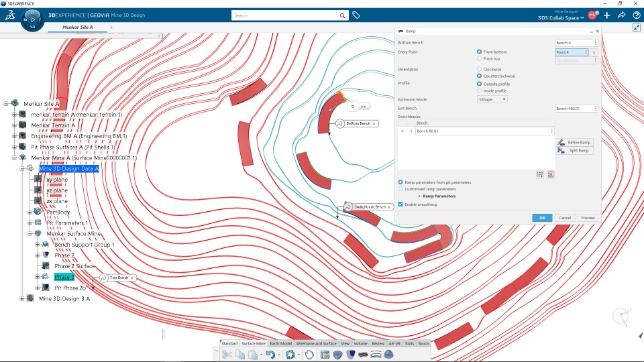Select the hand manipulation tool icon
The height and width of the screenshot is (362, 644).
pyautogui.click(x=309, y=355)
